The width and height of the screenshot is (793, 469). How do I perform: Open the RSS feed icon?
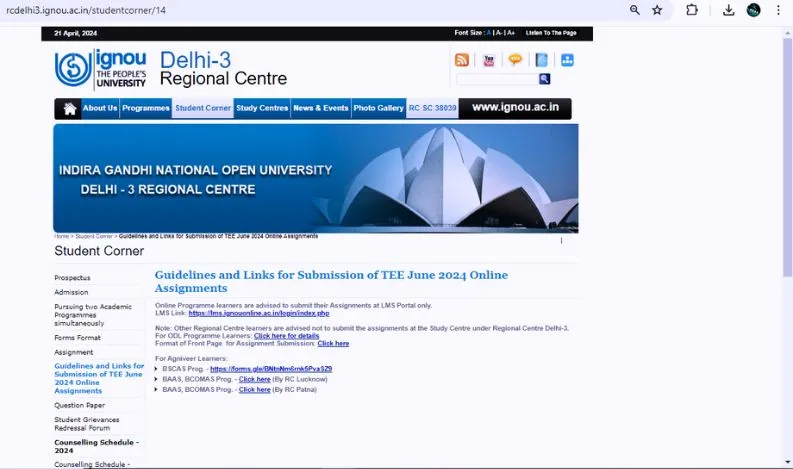(462, 60)
